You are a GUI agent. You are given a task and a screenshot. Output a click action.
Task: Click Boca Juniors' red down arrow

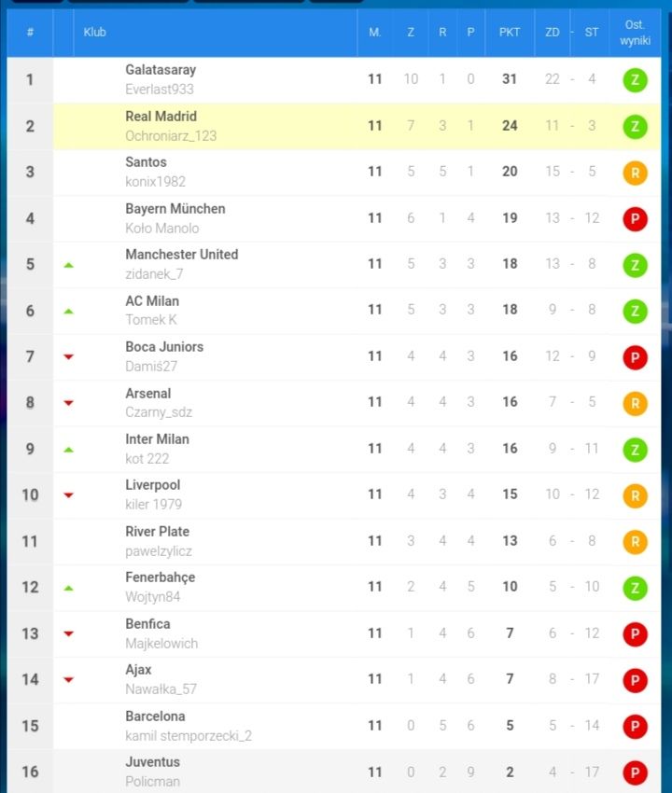(69, 357)
